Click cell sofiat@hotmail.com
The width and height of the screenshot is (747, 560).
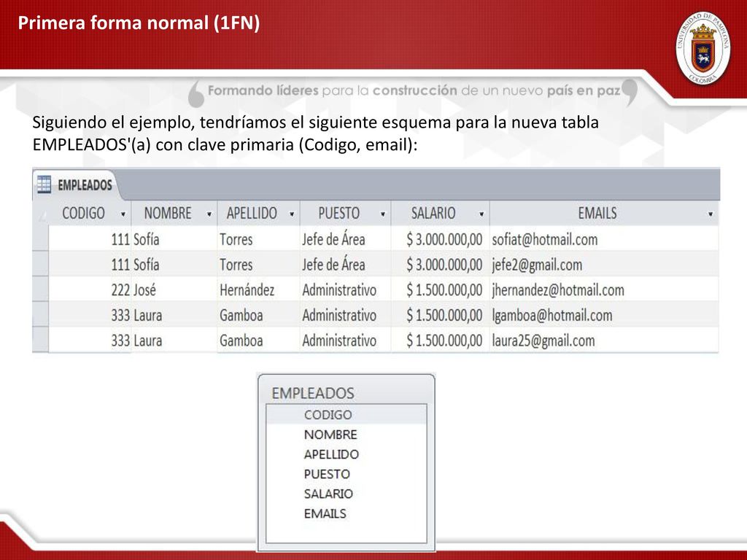(x=604, y=239)
